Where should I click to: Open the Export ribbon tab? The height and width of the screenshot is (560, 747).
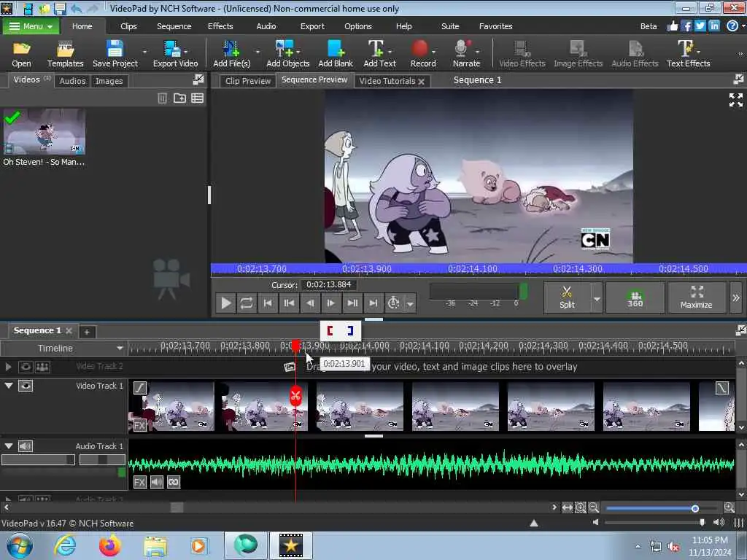click(x=312, y=26)
